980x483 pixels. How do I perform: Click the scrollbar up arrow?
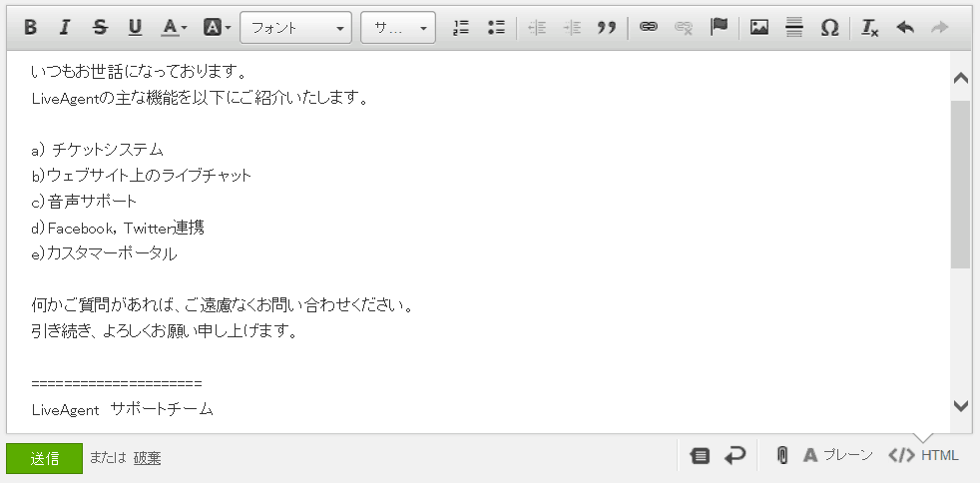[961, 78]
